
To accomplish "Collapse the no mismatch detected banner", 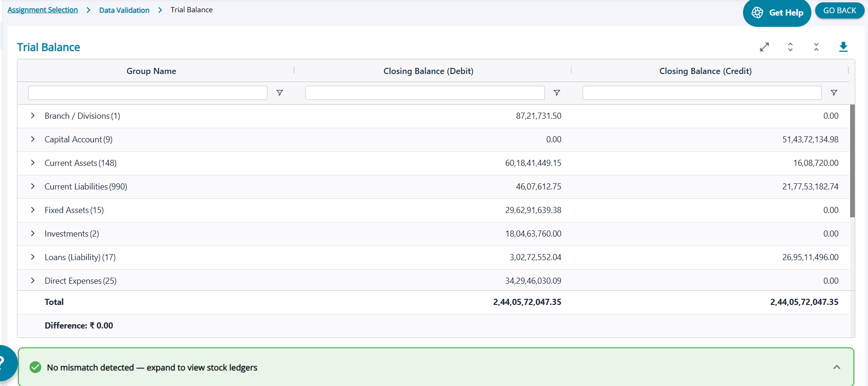I will point(837,367).
